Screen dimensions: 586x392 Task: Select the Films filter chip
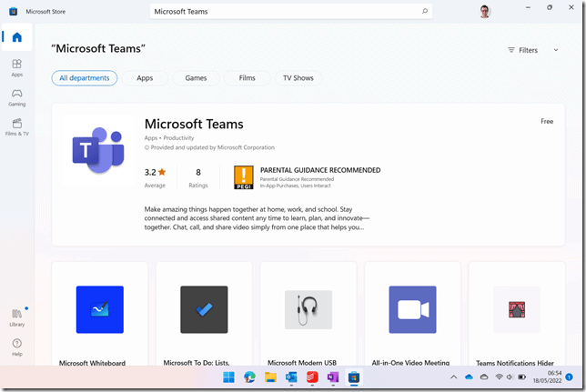247,78
